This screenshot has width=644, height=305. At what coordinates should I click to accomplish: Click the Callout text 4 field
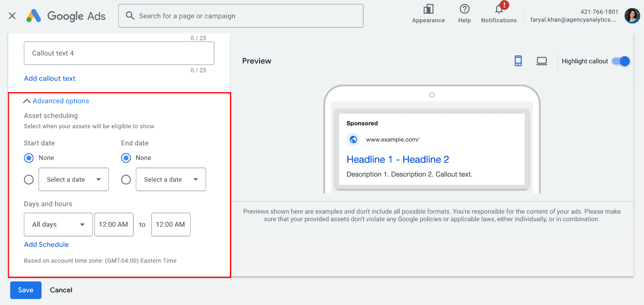tap(119, 53)
